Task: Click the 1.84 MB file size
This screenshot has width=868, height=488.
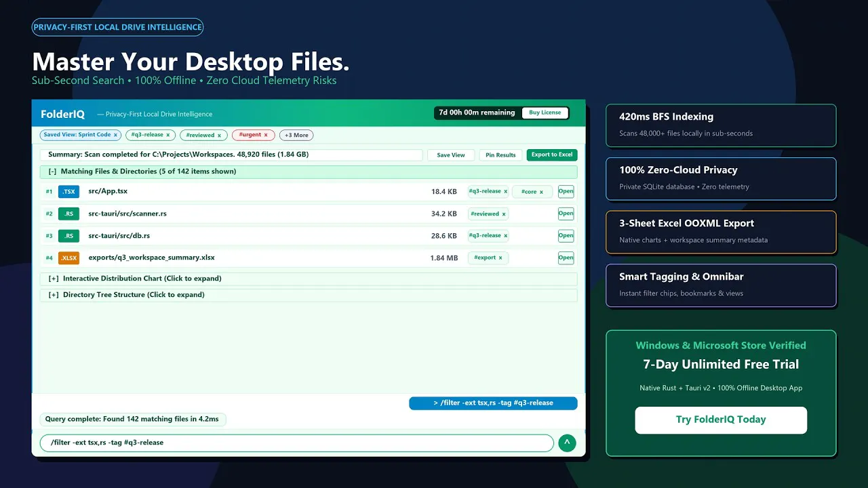Action: tap(444, 258)
